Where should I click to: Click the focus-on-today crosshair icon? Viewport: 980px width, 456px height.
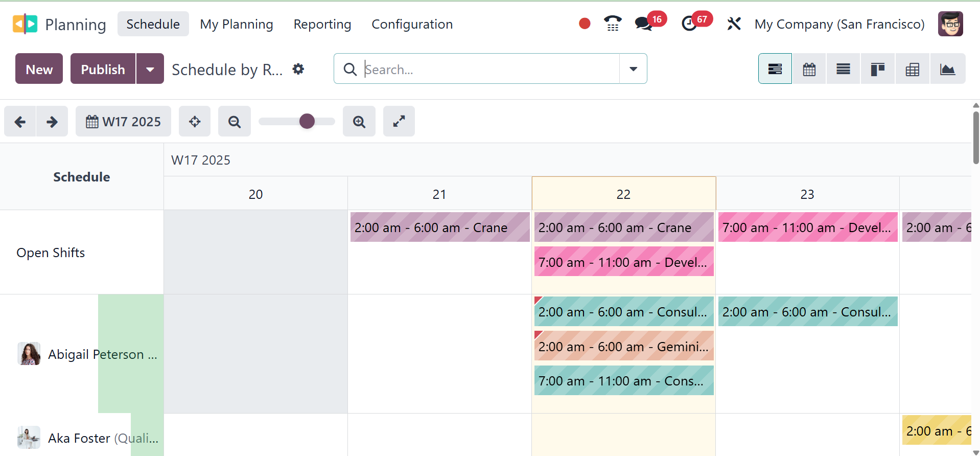pos(195,122)
